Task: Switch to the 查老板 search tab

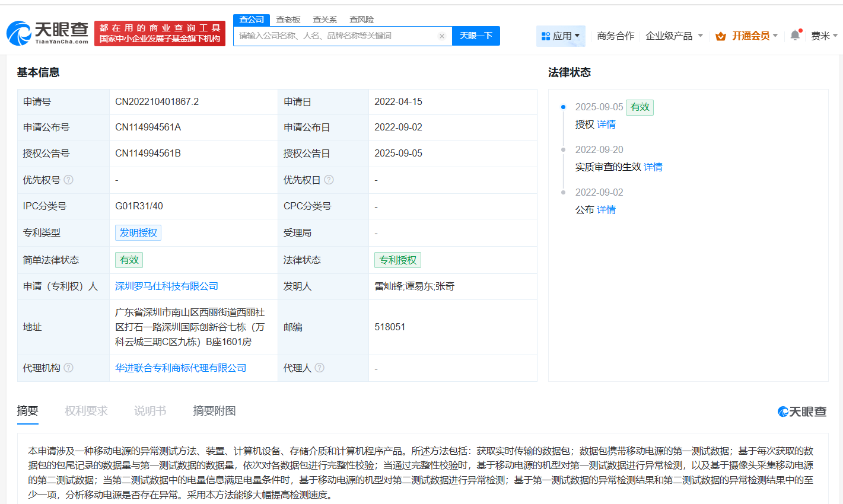Action: tap(288, 20)
